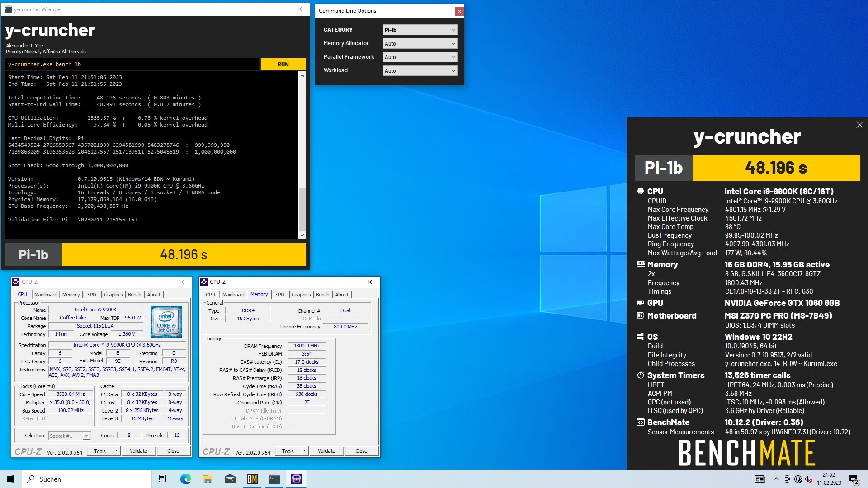Click the muted volume tray icon

click(809, 479)
